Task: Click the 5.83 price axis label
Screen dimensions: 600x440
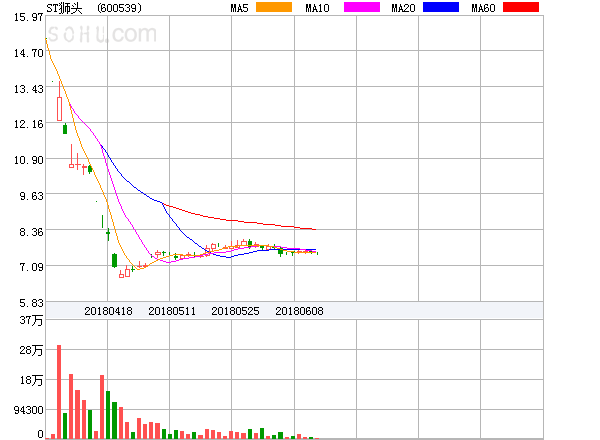Action: (x=31, y=303)
